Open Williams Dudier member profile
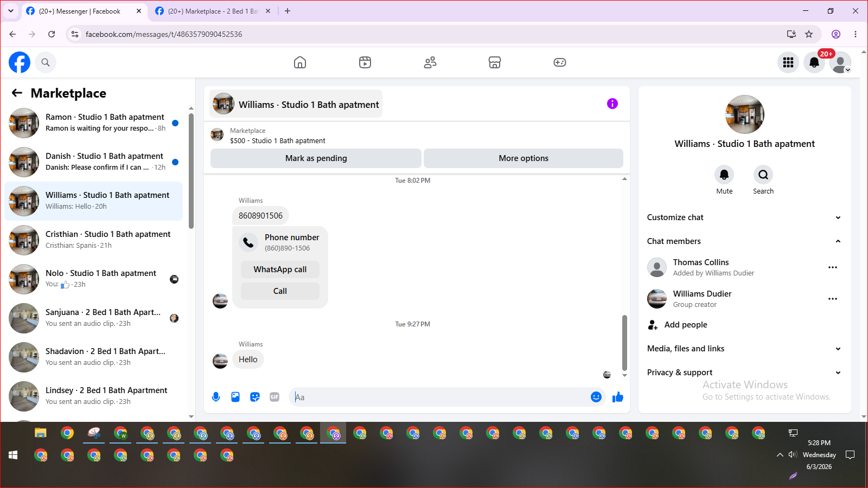Image resolution: width=868 pixels, height=488 pixels. (702, 294)
